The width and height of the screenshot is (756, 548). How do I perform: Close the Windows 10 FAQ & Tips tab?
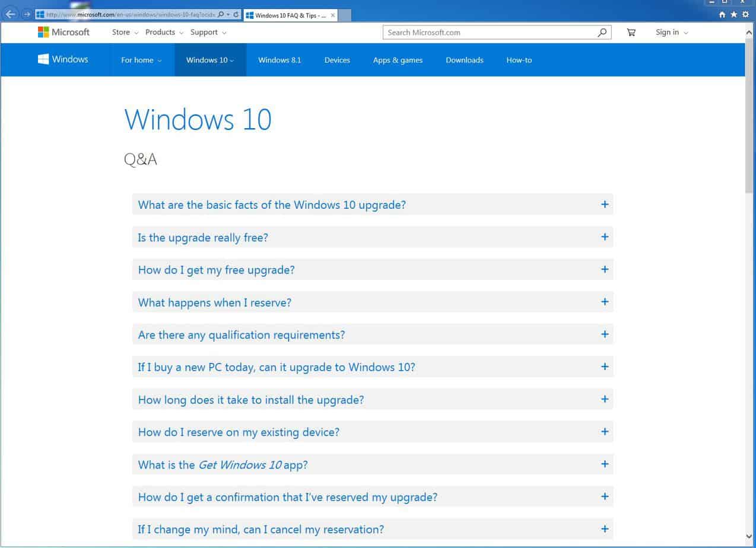333,15
